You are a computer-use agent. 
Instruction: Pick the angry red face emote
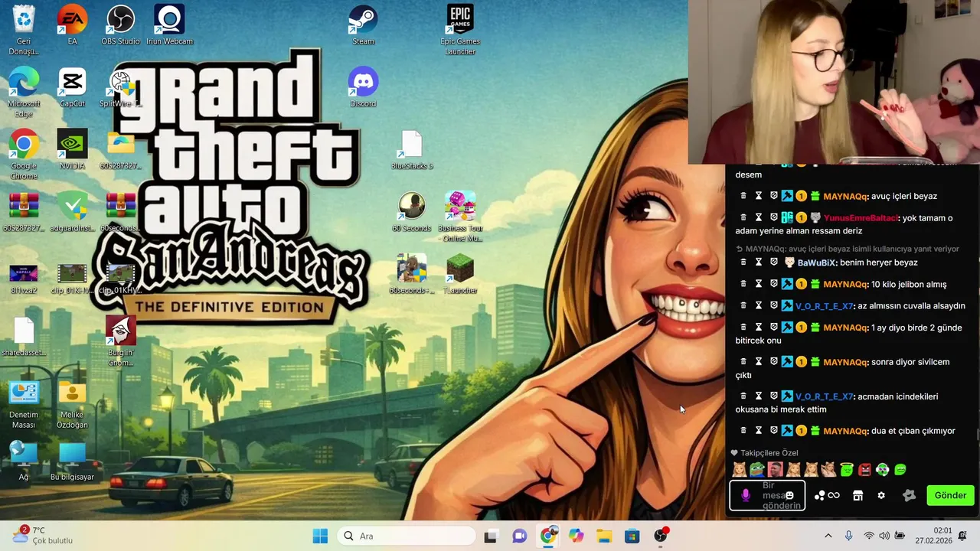pyautogui.click(x=864, y=469)
